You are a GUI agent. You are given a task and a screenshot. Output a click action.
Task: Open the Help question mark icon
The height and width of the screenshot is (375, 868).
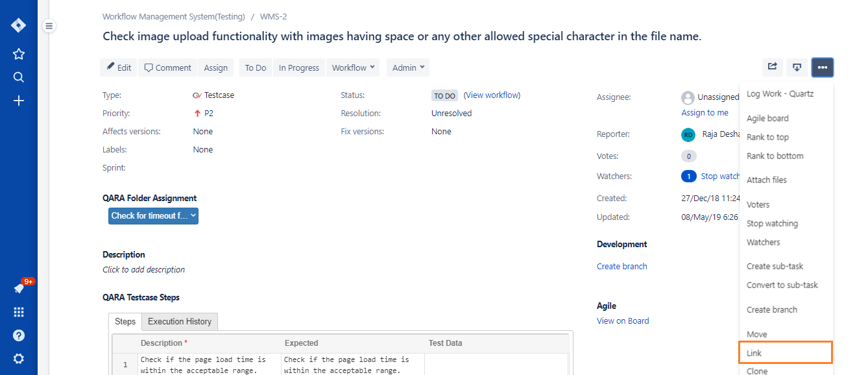(19, 335)
